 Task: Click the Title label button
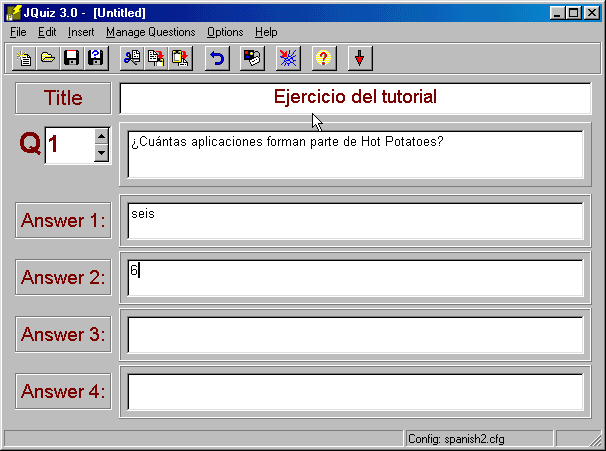(x=63, y=98)
